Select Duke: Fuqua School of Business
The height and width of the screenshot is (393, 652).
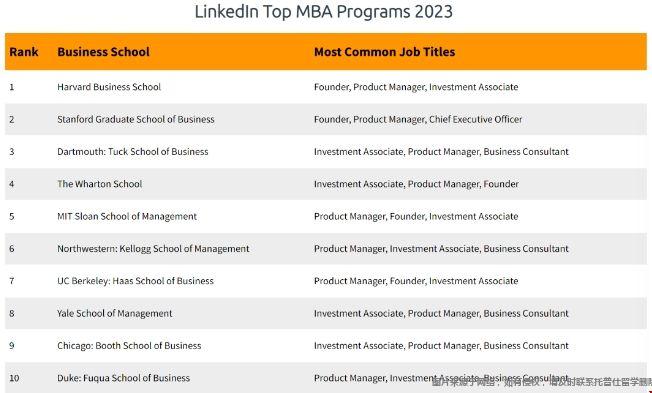(x=123, y=378)
